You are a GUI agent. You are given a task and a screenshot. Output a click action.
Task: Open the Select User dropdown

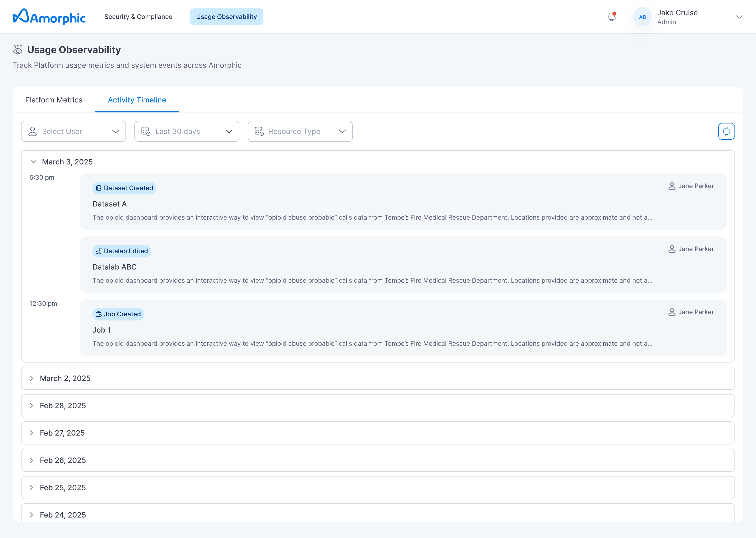point(73,132)
